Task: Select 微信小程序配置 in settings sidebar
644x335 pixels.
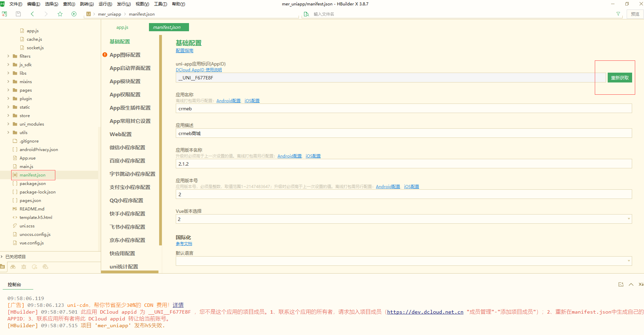Action: coord(127,147)
